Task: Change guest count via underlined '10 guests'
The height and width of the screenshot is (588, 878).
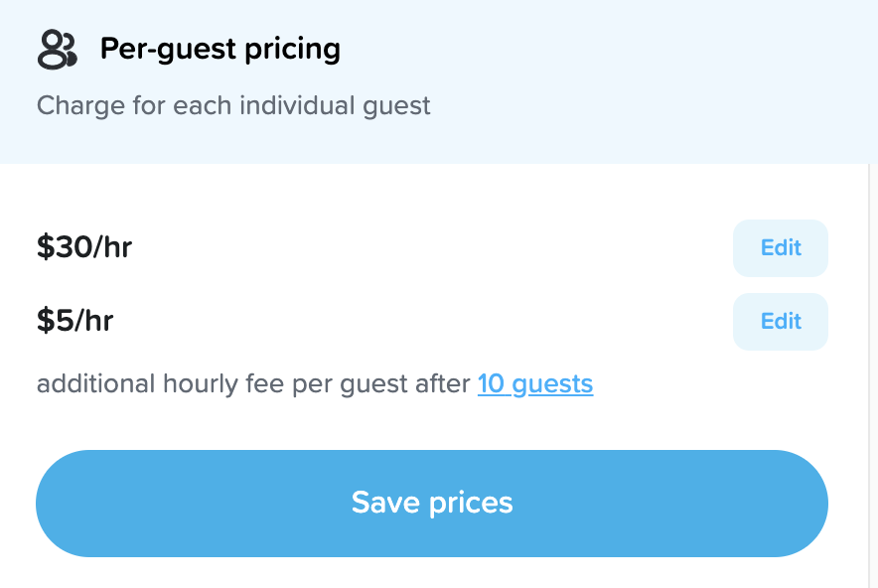Action: pos(534,383)
